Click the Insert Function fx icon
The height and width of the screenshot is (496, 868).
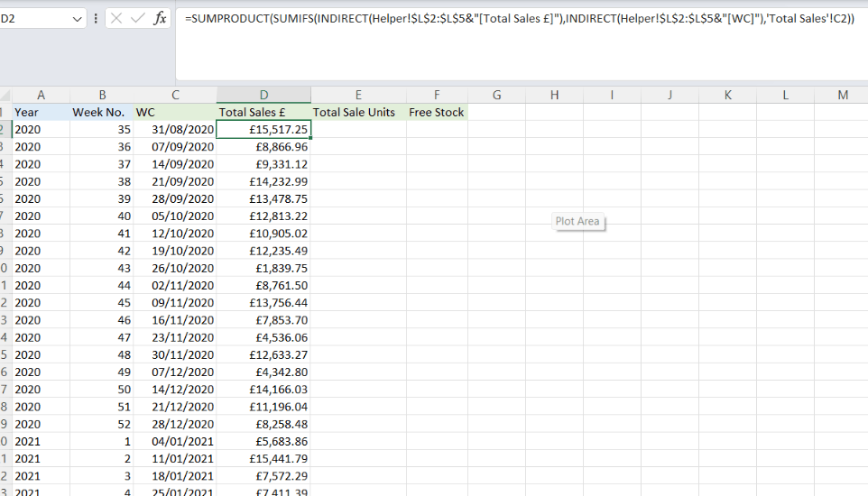click(x=160, y=18)
